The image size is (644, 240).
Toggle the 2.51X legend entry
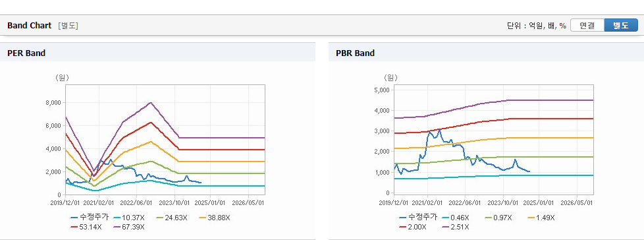455,227
